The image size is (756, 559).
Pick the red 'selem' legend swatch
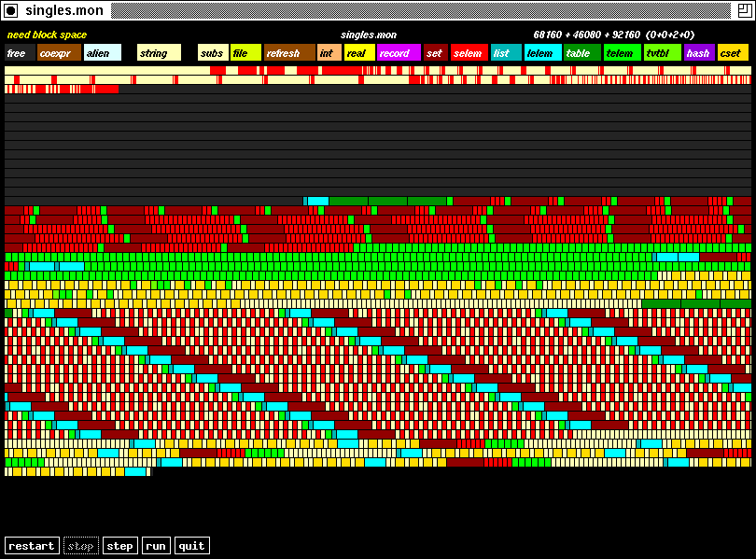469,53
